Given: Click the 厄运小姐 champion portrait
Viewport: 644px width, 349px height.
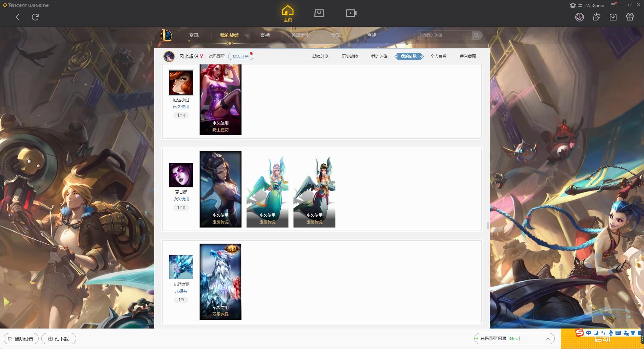Looking at the screenshot, I should pos(181,83).
